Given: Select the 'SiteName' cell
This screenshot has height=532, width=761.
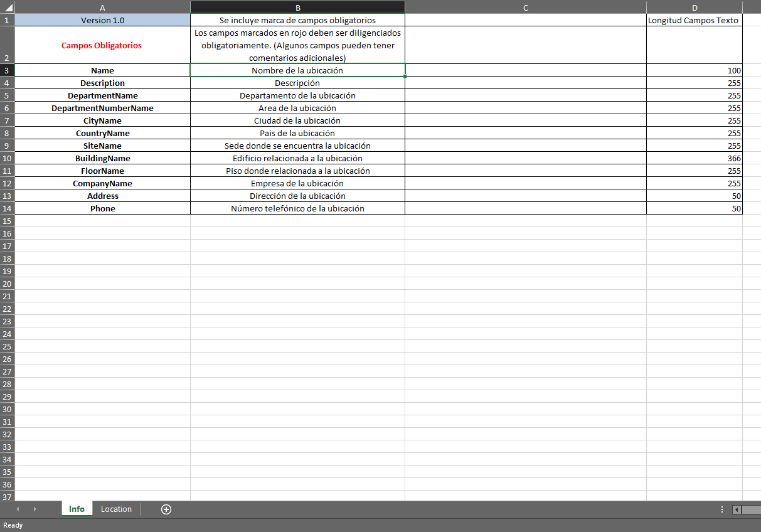Looking at the screenshot, I should (x=102, y=146).
